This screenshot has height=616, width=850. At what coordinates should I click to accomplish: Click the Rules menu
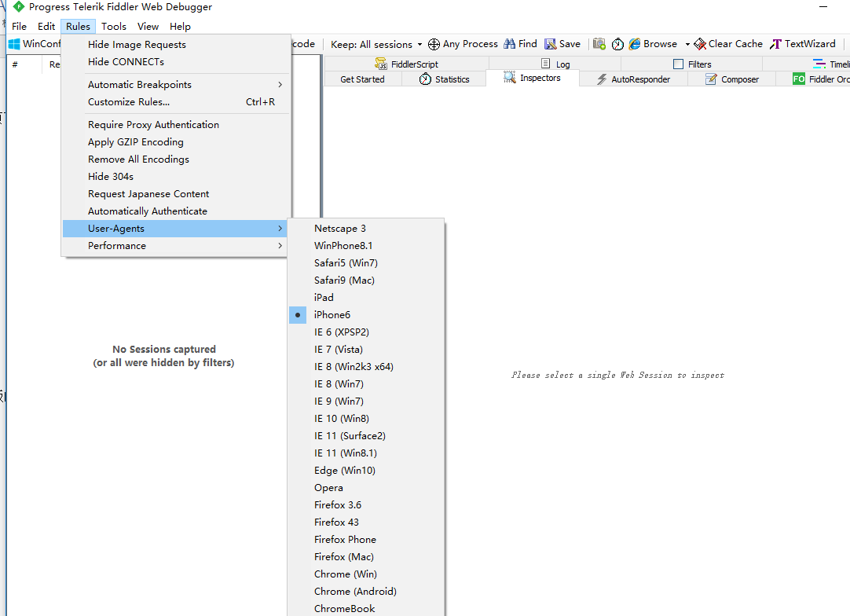tap(78, 27)
